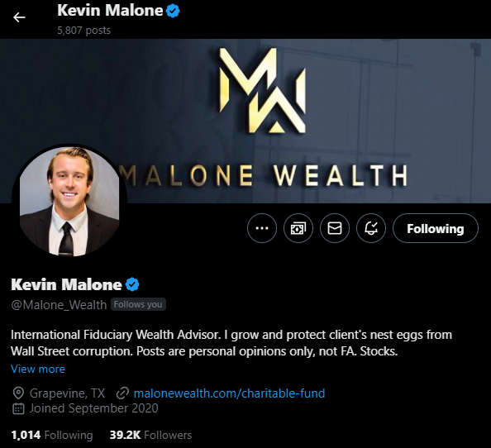View the 39.2K Followers list
Image resolution: width=491 pixels, height=448 pixels.
pyautogui.click(x=150, y=435)
